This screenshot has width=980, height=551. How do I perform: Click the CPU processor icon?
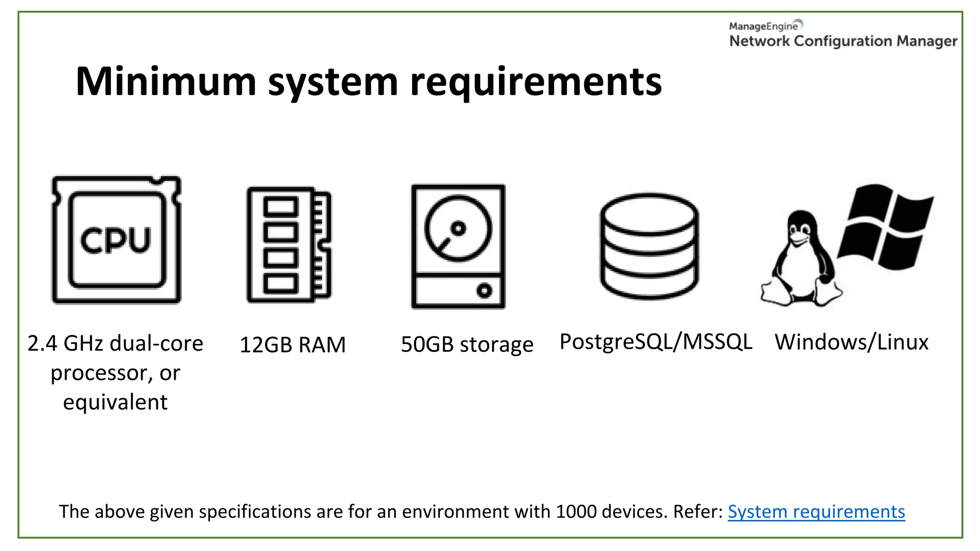coord(116,240)
